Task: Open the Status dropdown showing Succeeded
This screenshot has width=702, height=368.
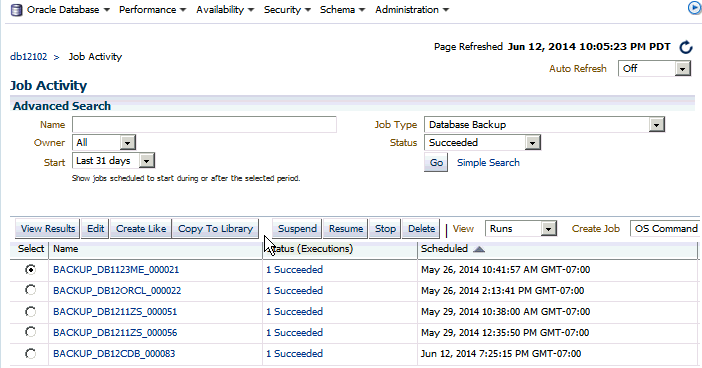Action: (x=482, y=142)
